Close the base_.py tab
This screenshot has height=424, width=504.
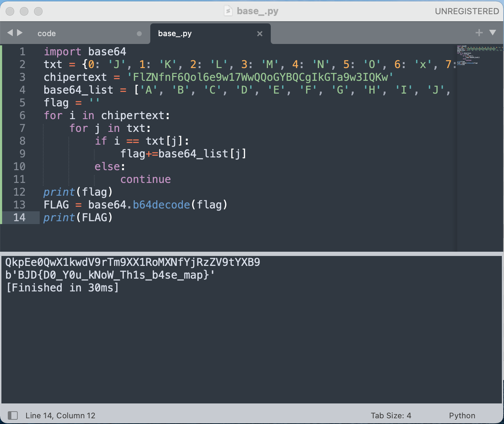coord(260,34)
